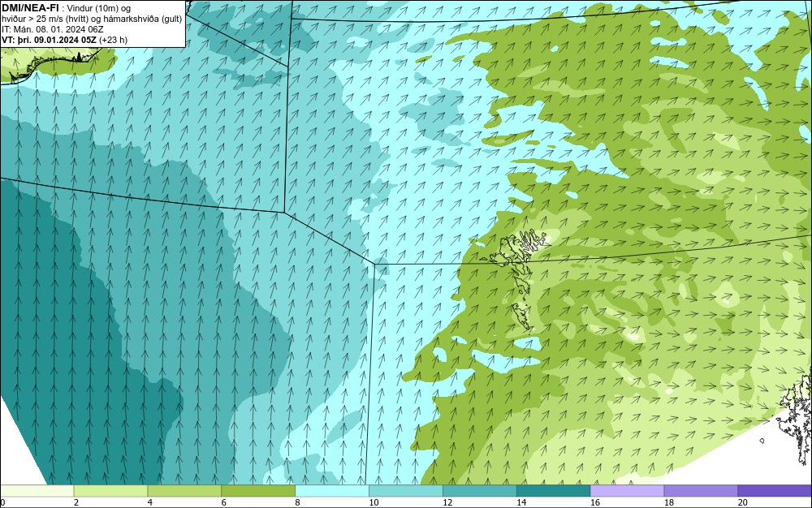Click the legend label "2"

[x=76, y=502]
